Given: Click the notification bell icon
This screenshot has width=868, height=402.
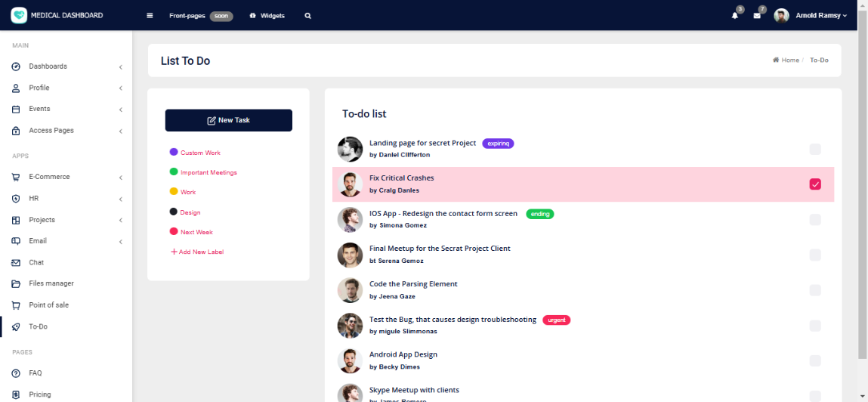Looking at the screenshot, I should (734, 16).
